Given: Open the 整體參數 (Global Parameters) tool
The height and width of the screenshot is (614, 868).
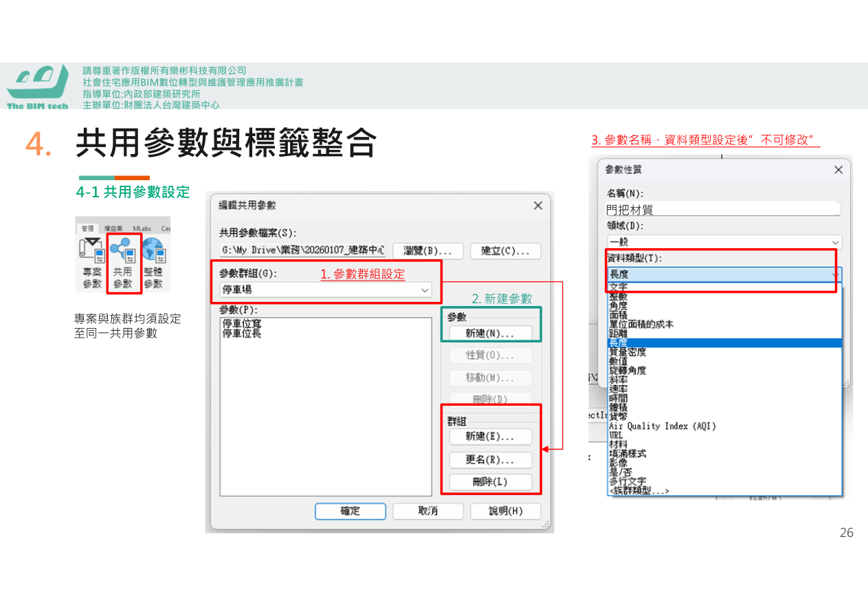Looking at the screenshot, I should click(153, 263).
